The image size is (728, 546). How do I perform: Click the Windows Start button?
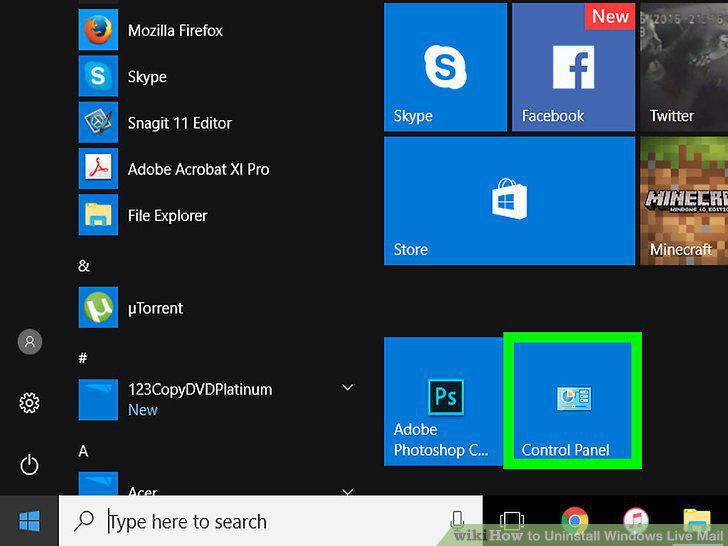pyautogui.click(x=29, y=520)
